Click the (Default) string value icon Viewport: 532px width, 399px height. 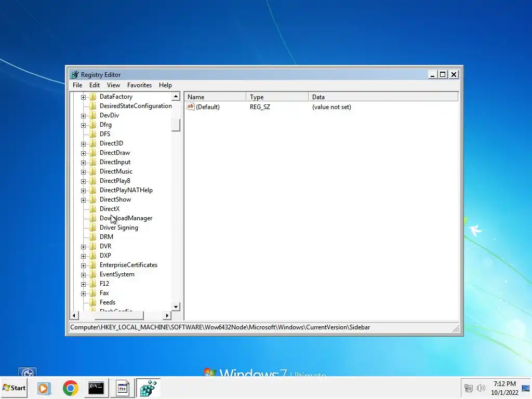coord(191,107)
